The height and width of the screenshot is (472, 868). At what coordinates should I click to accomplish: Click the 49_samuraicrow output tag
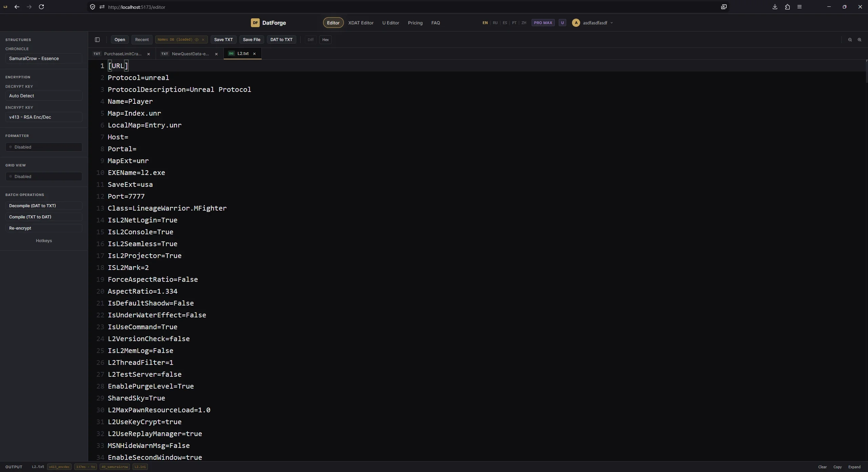tap(115, 467)
